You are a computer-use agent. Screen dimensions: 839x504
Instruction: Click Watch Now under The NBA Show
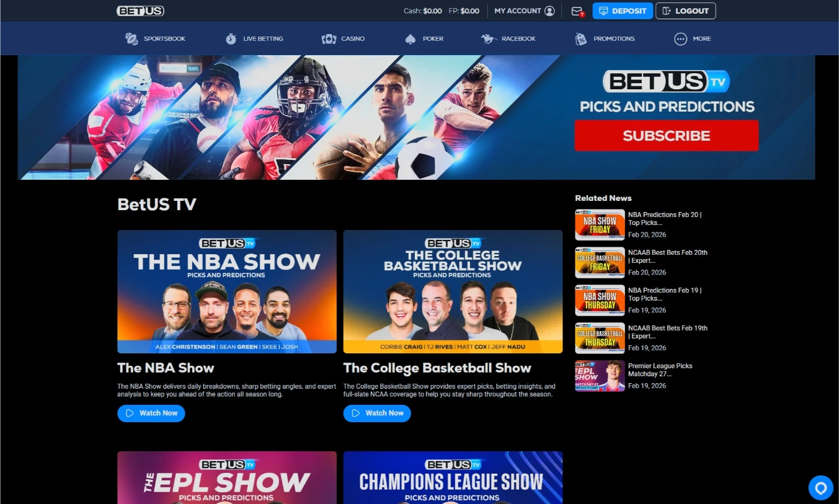click(x=151, y=413)
